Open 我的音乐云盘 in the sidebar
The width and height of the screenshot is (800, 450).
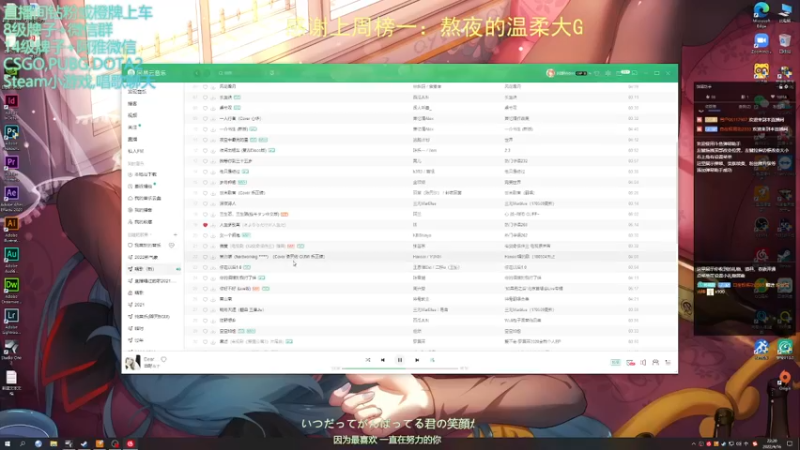pyautogui.click(x=145, y=198)
